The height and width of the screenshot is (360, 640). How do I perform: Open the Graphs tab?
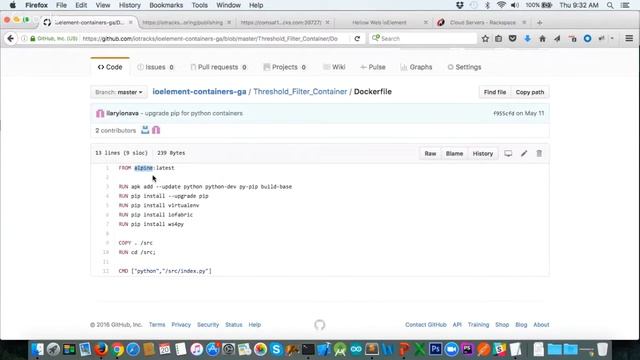point(416,67)
